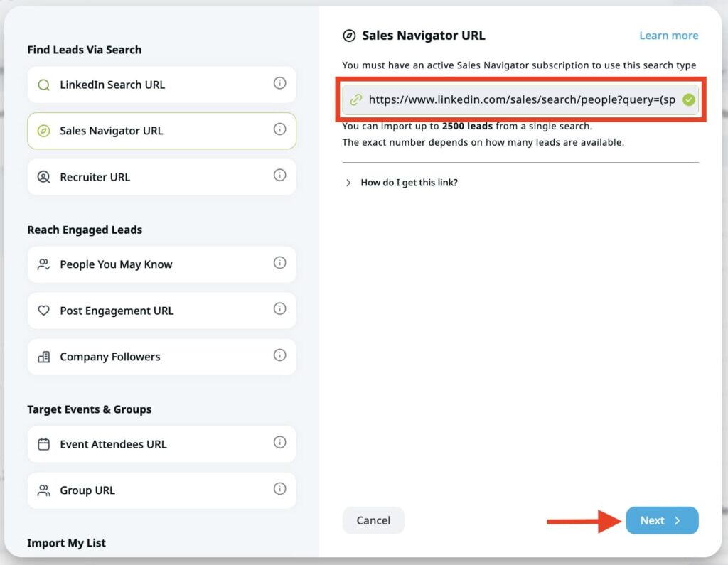Screen dimensions: 728x565
Task: Open the Event Attendees URL option
Action: [x=161, y=444]
